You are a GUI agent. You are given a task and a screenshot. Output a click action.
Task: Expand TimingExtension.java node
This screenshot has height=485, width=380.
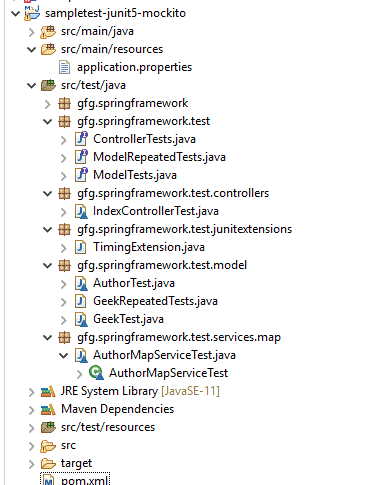tap(64, 248)
